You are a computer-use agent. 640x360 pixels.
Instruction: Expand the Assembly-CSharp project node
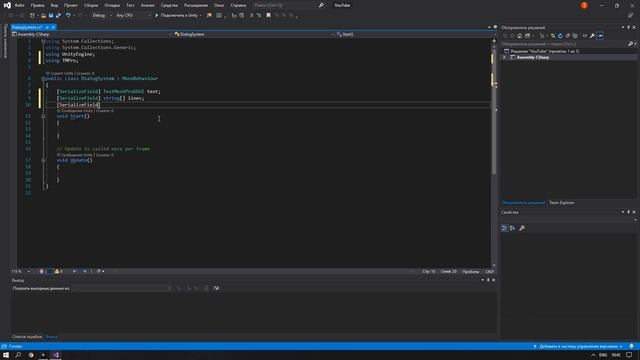point(504,58)
